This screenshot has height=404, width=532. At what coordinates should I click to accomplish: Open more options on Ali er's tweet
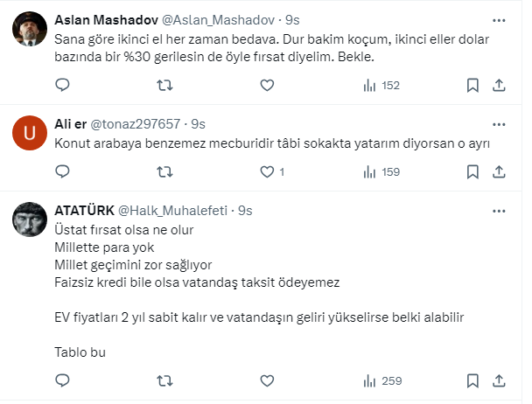pos(499,123)
